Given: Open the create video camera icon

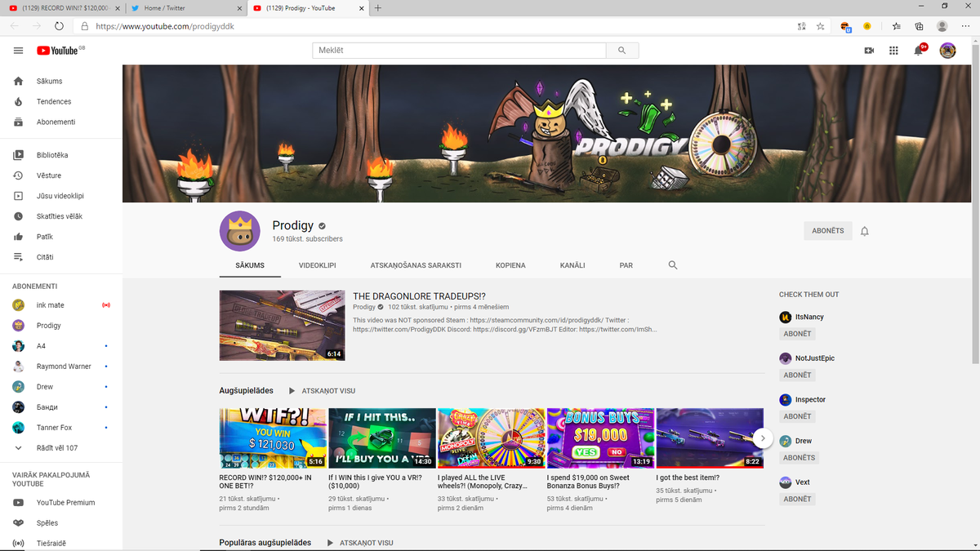Looking at the screenshot, I should coord(869,51).
